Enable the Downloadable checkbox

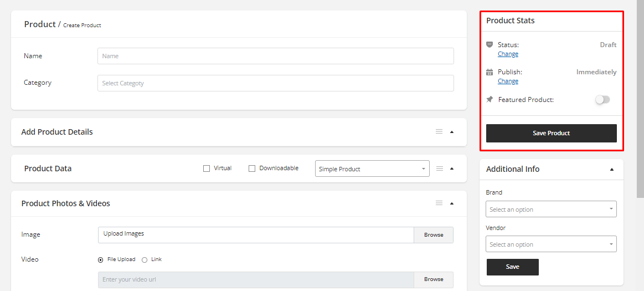pos(252,169)
